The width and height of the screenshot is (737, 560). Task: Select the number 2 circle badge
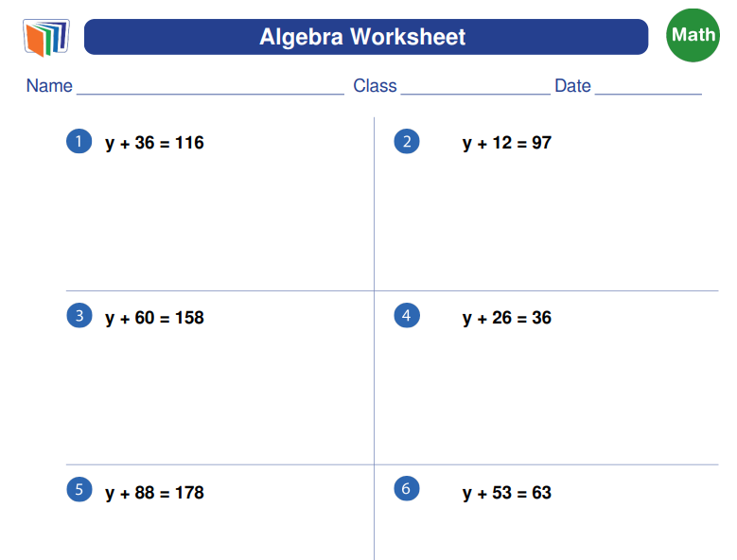pyautogui.click(x=407, y=141)
